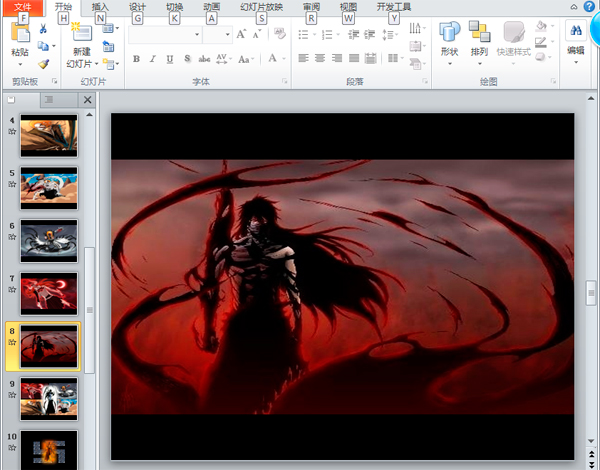Click Increase indent level icon
The width and height of the screenshot is (600, 470).
point(369,35)
